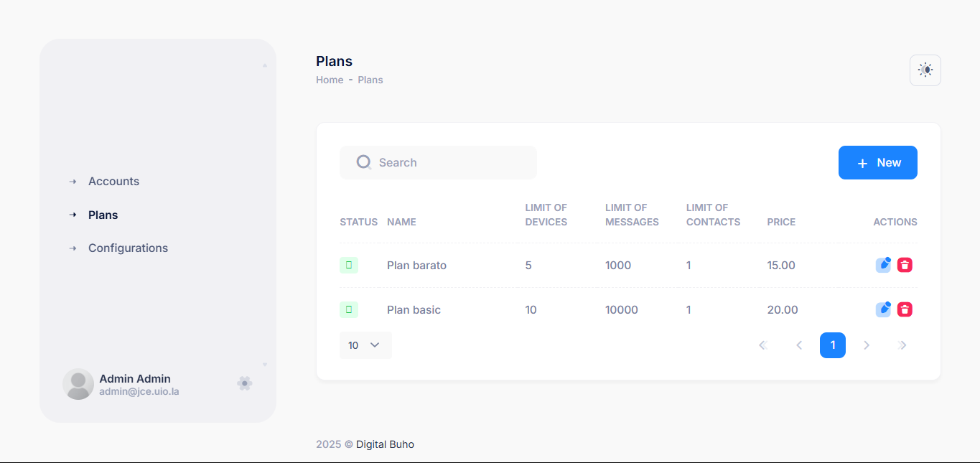980x463 pixels.
Task: Delete the Plan basic plan
Action: tap(905, 309)
